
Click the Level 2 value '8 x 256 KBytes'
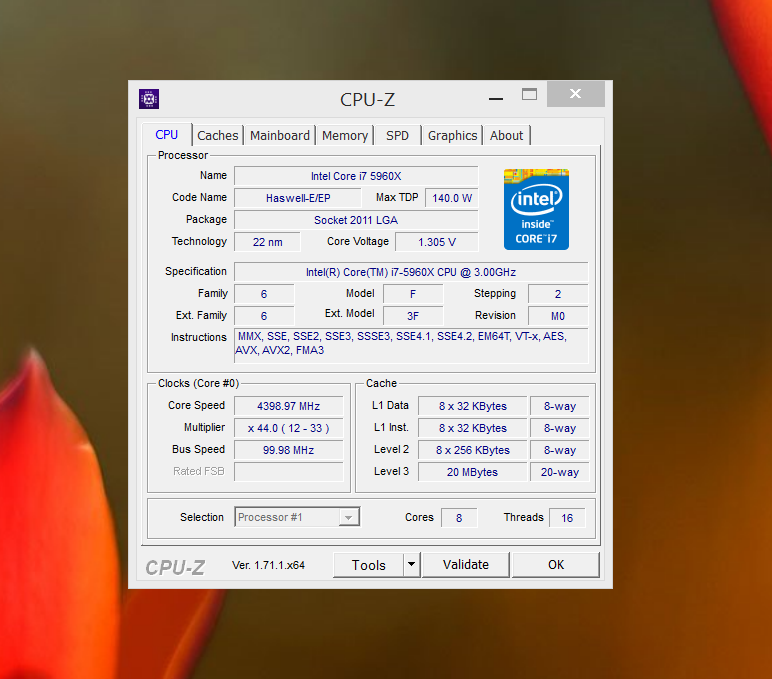(x=473, y=450)
